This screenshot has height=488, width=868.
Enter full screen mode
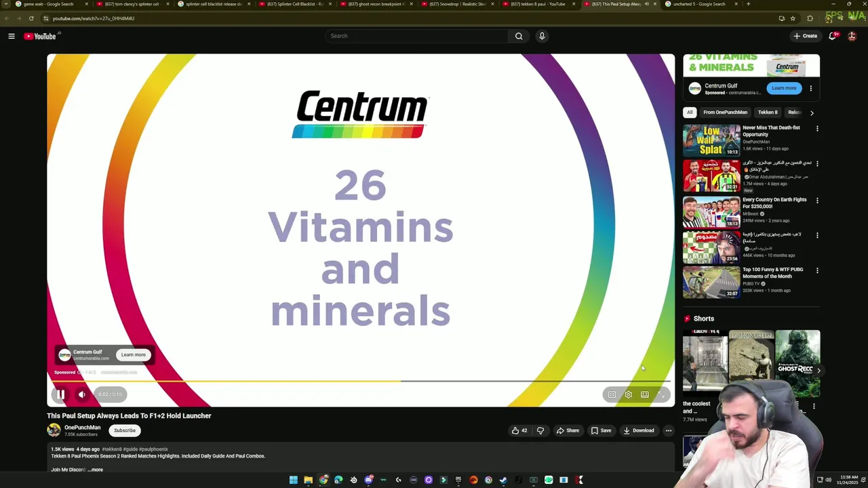click(662, 394)
